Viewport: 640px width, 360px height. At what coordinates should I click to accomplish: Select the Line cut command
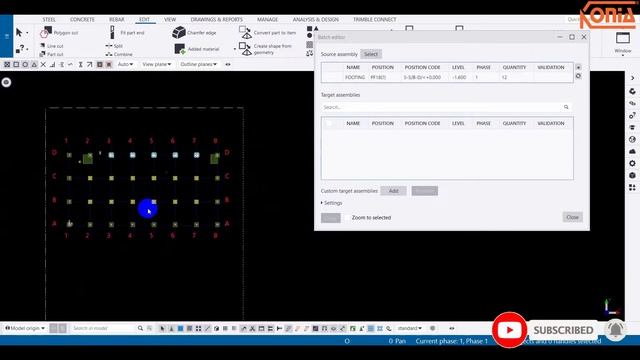point(52,46)
